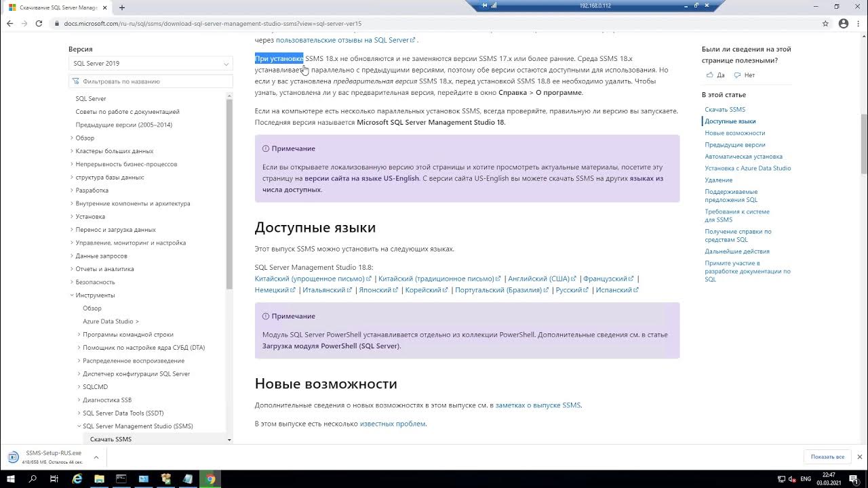Open the taskbar clock showing 22:47

[829, 479]
